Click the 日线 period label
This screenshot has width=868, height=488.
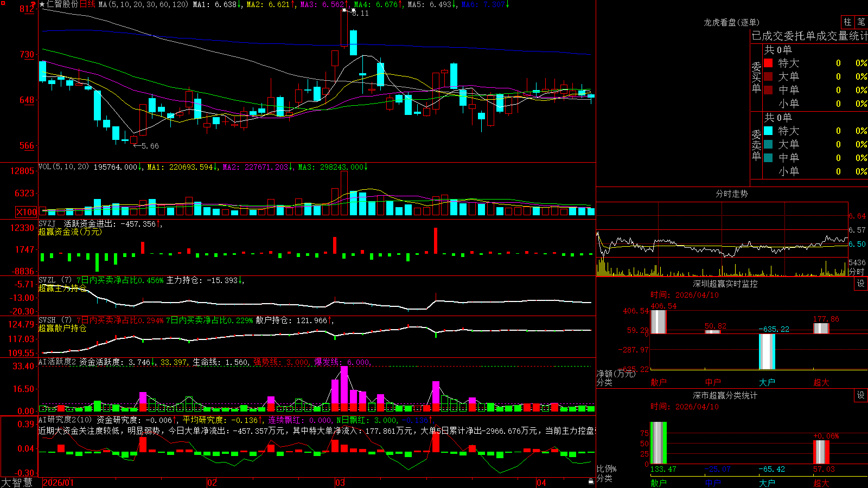(x=87, y=4)
